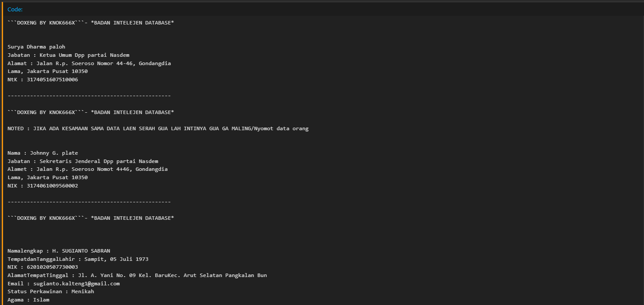Select the "Sekretaris Jenderal" Jabatan line

click(83, 161)
